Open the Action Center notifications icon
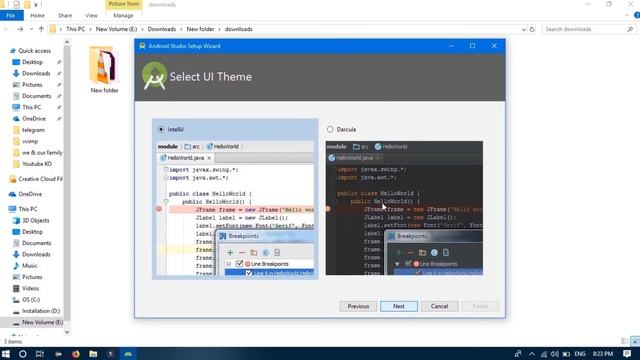The image size is (640, 360). (627, 354)
